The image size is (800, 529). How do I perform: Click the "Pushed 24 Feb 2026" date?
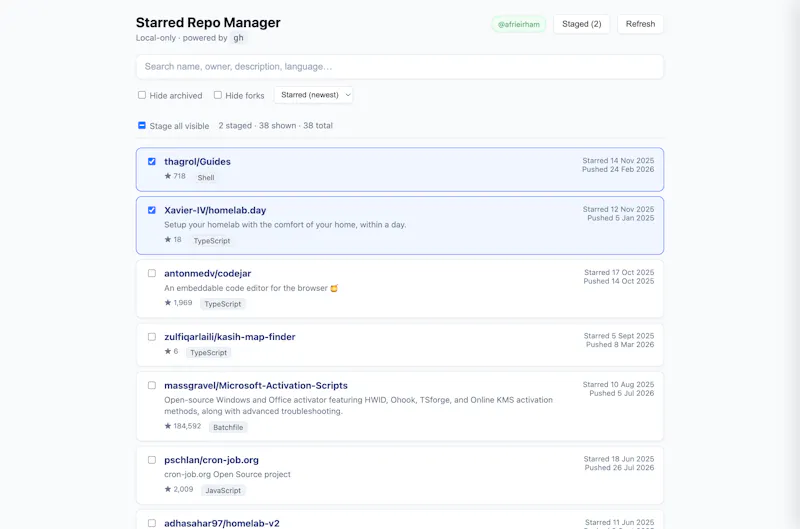(618, 169)
